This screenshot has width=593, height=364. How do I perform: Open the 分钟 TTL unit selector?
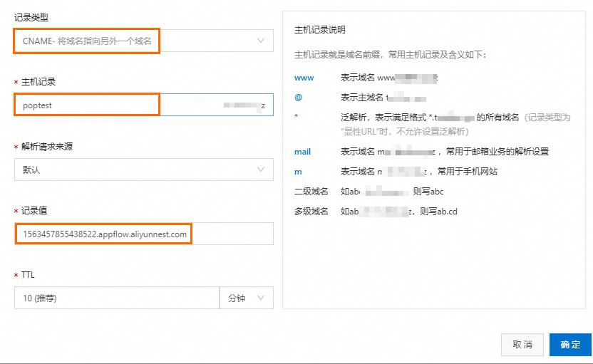(245, 298)
